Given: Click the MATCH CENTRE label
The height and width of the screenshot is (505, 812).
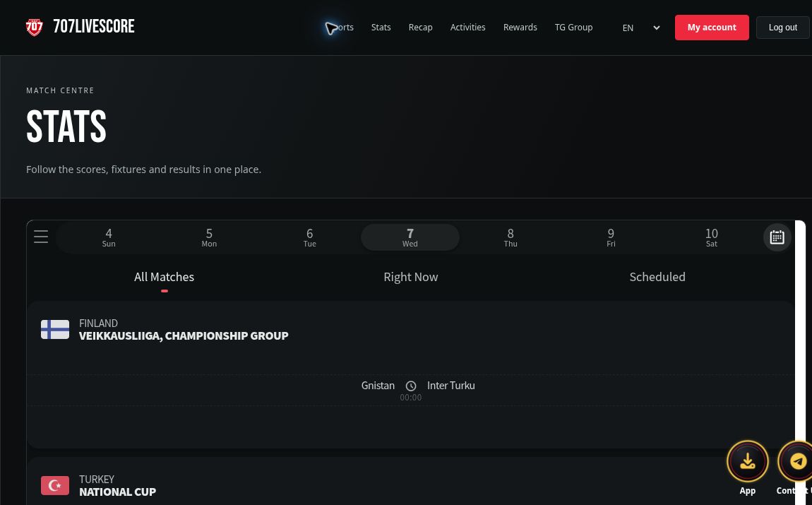Looking at the screenshot, I should (x=60, y=90).
